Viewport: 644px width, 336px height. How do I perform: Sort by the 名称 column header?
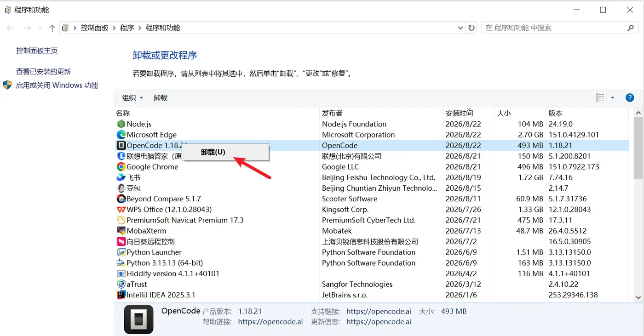coord(217,113)
